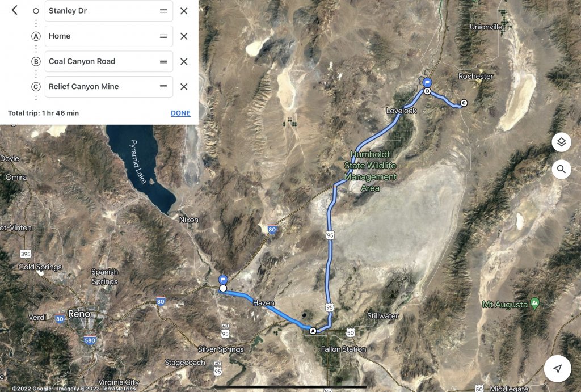
Task: Tap the Mt Augusta place marker
Action: click(x=534, y=304)
